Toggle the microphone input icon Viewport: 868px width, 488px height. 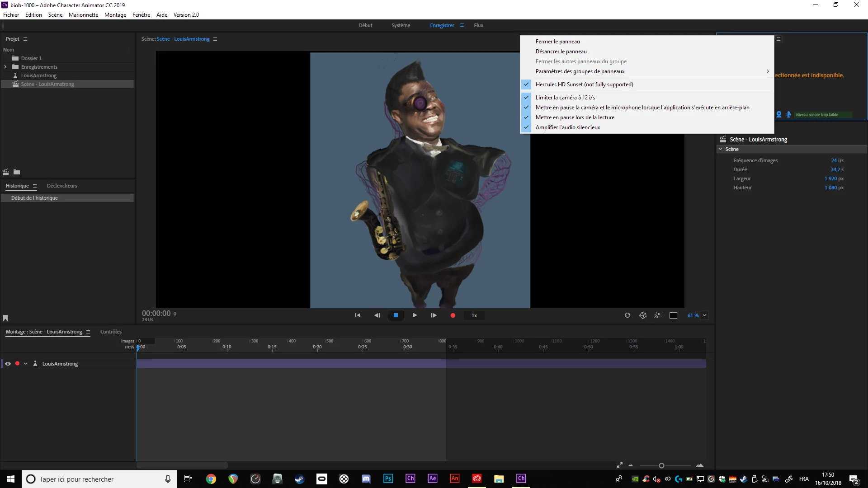(788, 115)
